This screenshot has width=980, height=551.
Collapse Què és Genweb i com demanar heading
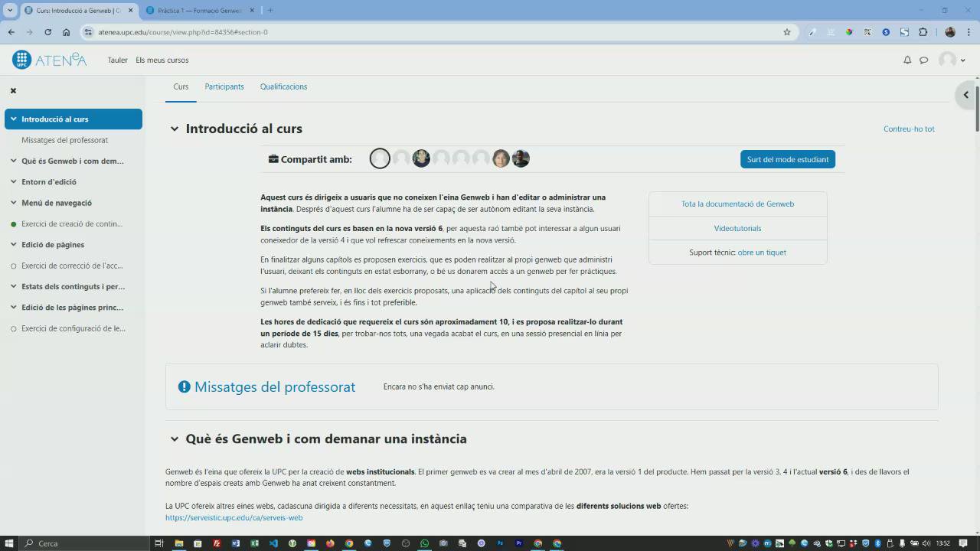[x=174, y=439]
